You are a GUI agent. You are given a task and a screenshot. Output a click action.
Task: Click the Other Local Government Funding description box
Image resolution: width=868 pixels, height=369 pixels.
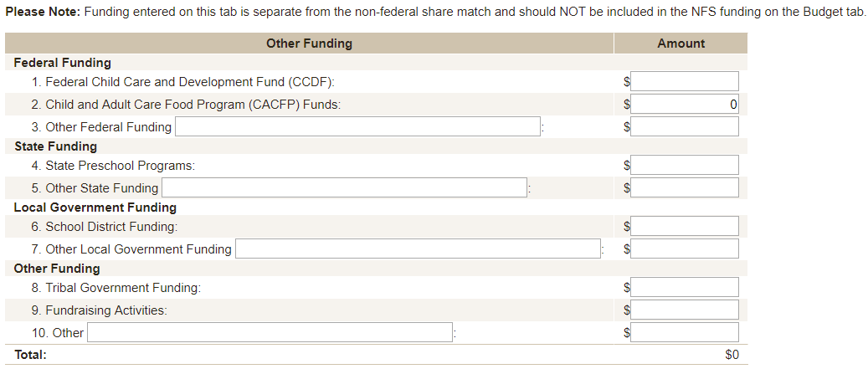(x=418, y=249)
